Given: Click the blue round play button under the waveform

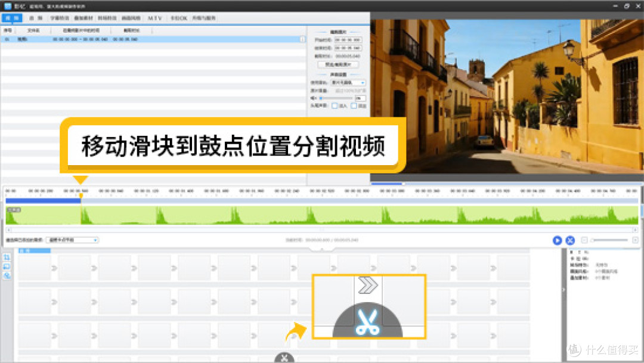Looking at the screenshot, I should (557, 240).
